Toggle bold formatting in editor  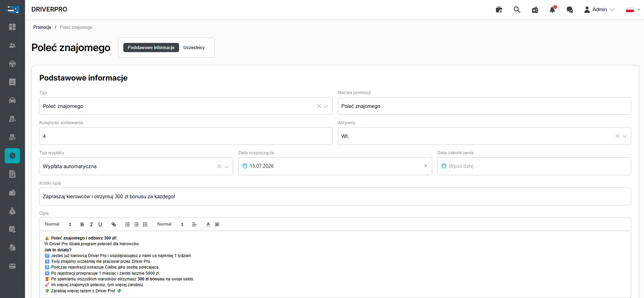pyautogui.click(x=82, y=224)
